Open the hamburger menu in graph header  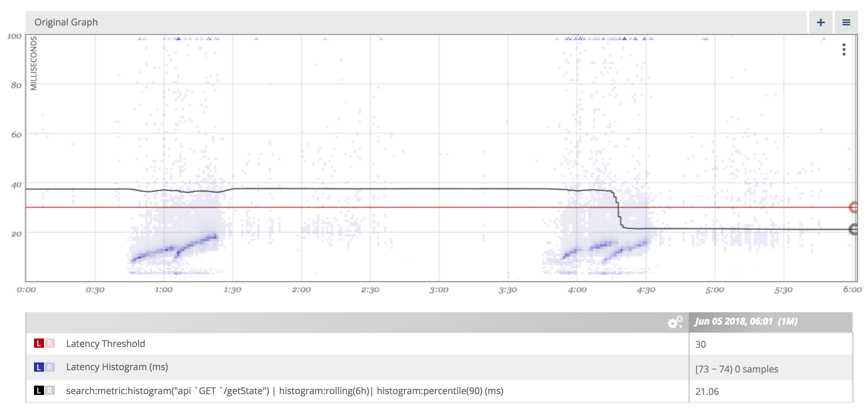[846, 22]
